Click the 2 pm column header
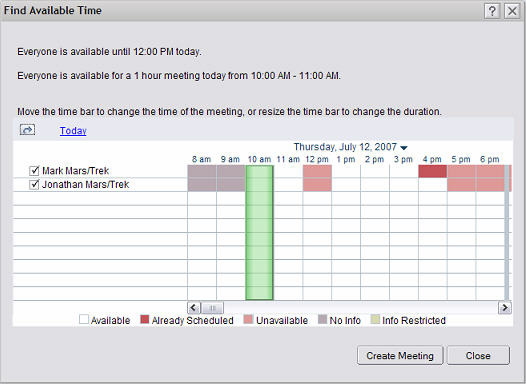The height and width of the screenshot is (384, 526). [x=375, y=159]
